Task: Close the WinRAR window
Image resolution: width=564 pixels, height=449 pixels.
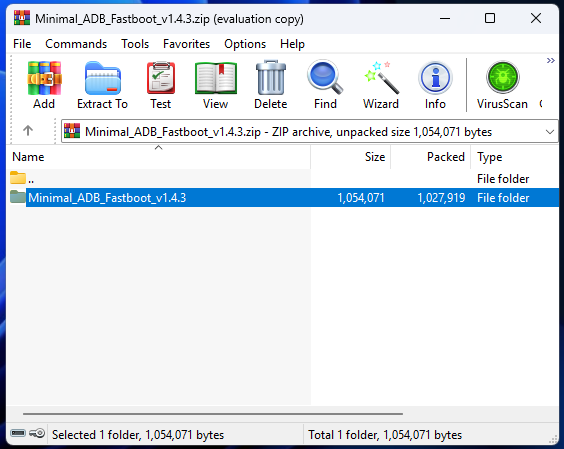Action: pos(536,18)
